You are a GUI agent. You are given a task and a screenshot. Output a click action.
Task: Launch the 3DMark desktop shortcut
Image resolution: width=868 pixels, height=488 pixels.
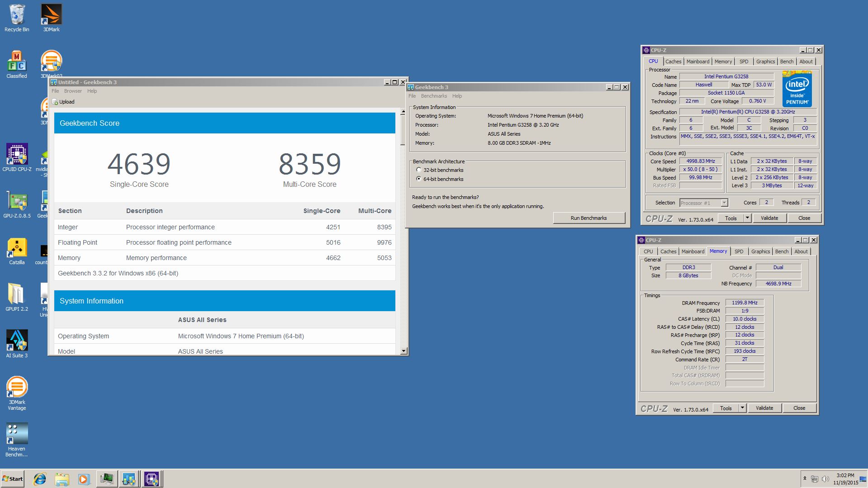[x=51, y=18]
